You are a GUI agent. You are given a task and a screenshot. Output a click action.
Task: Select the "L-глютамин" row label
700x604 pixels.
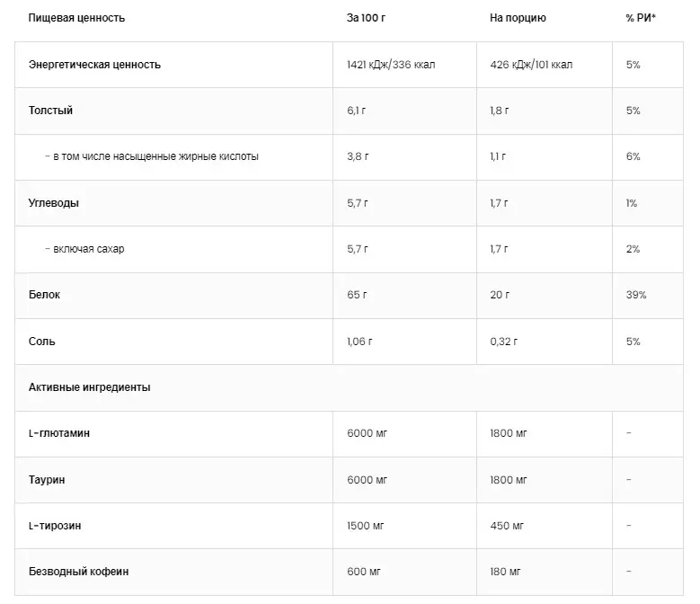(59, 433)
